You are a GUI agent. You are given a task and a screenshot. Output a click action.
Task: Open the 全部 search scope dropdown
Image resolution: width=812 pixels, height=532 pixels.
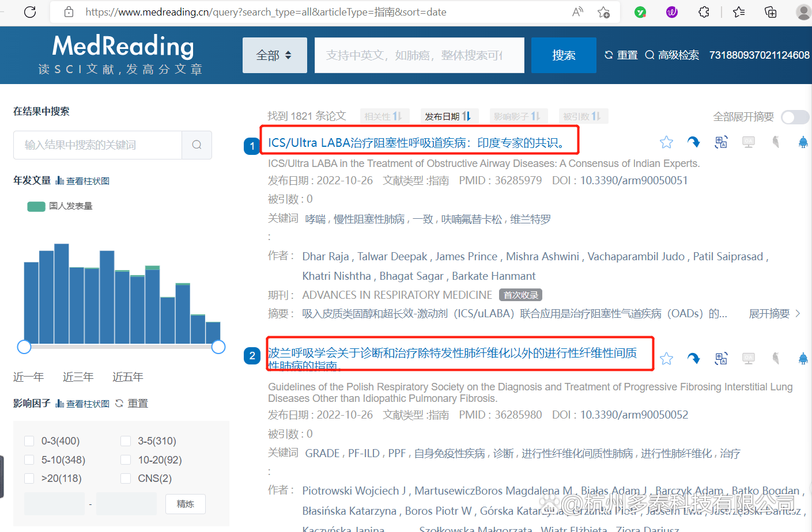coord(274,55)
